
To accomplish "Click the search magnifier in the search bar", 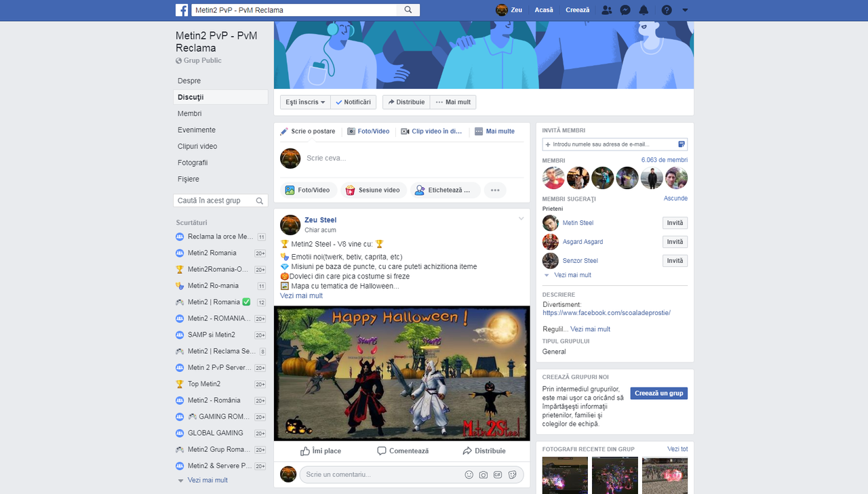I will tap(407, 9).
